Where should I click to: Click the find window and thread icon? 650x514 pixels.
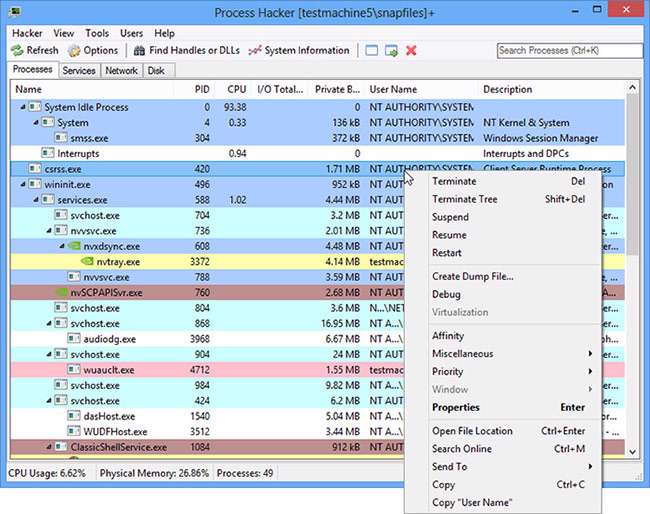(391, 50)
